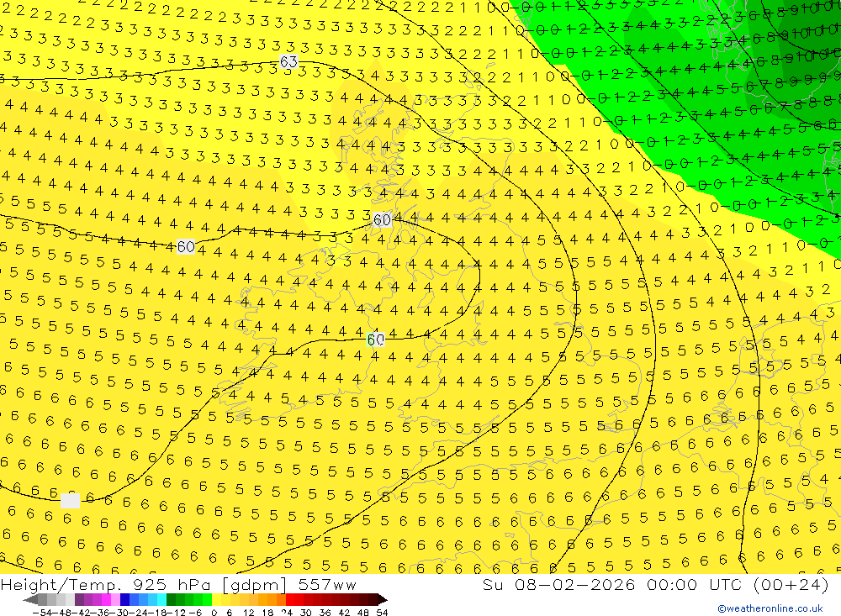The image size is (841, 616).
Task: Select the bright yellow legend segment above 0
Action: 217,599
